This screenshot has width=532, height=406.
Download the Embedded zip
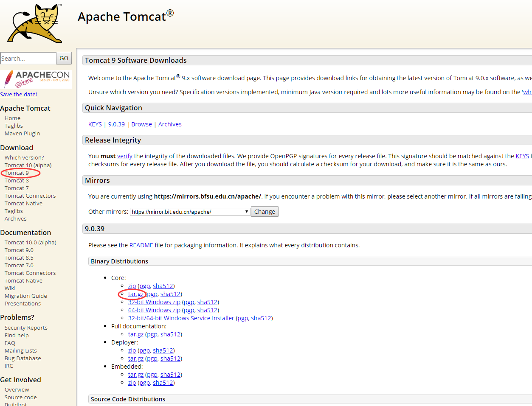click(132, 383)
